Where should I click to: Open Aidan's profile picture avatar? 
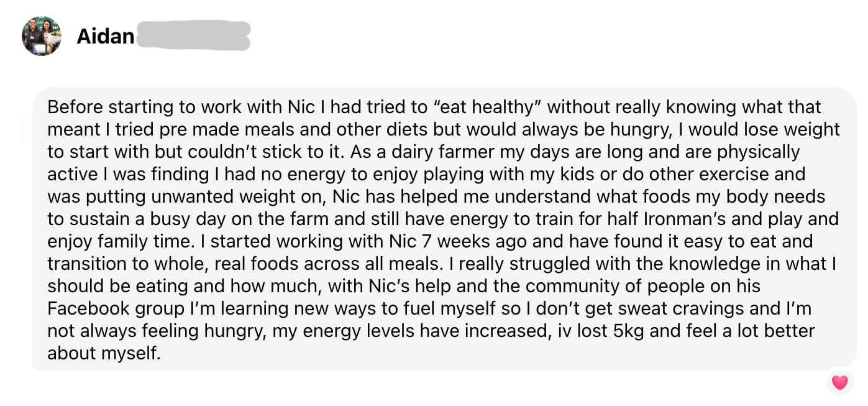(x=42, y=36)
